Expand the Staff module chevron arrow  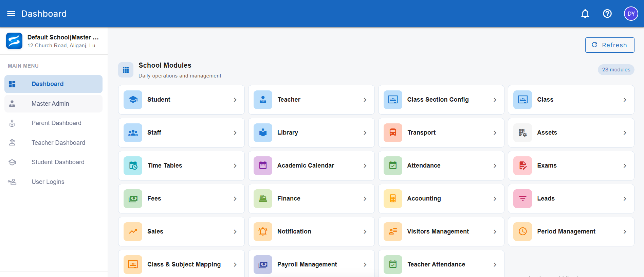235,133
